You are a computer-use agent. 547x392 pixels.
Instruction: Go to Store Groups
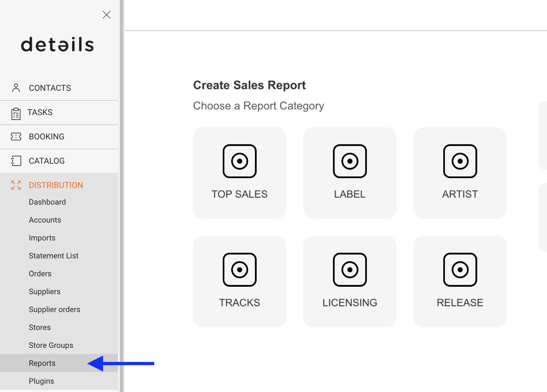pyautogui.click(x=51, y=345)
